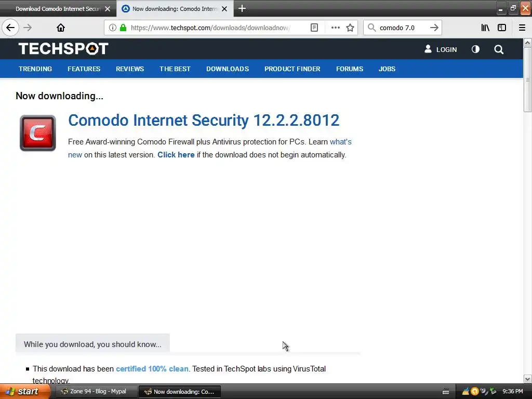
Task: Click the Now downloading... heading
Action: [59, 96]
